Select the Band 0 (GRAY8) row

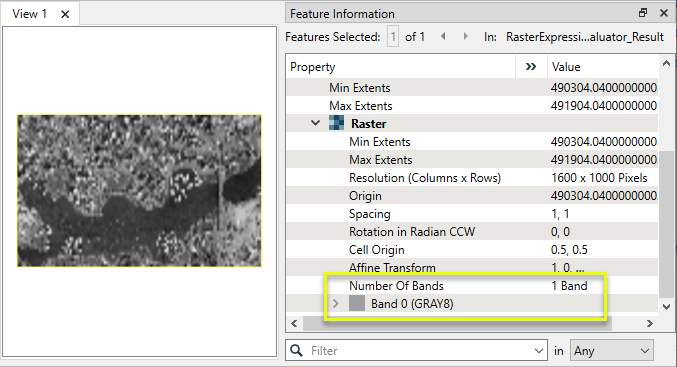point(472,304)
